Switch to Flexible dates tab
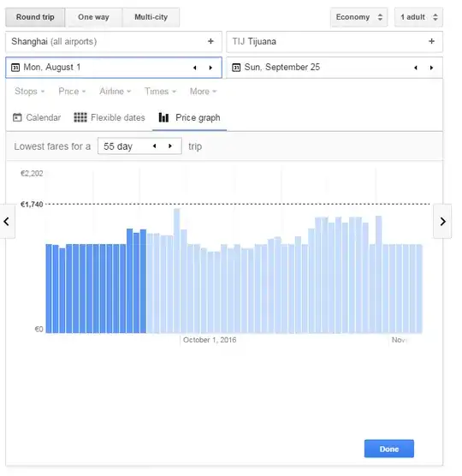 (x=110, y=117)
